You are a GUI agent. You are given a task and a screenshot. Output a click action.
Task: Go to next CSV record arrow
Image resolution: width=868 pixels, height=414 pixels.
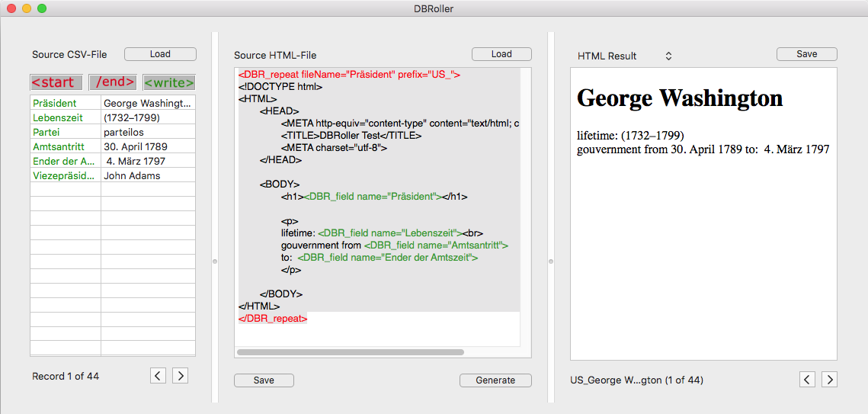[180, 375]
